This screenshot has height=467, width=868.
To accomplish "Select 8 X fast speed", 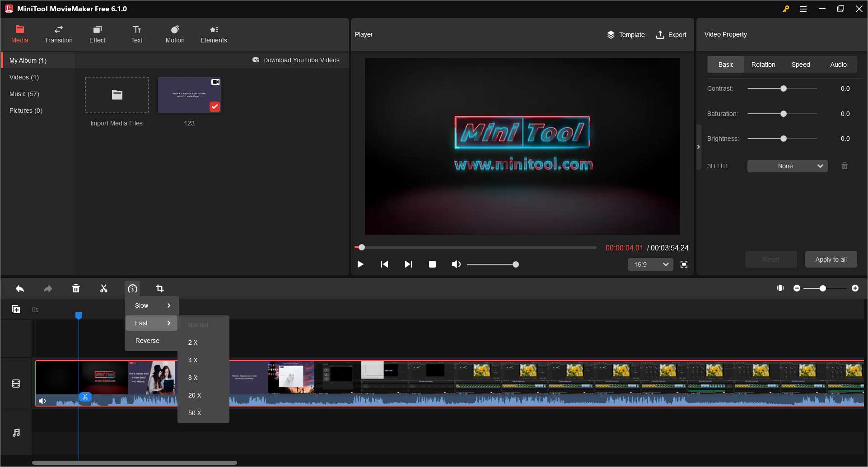I will tap(203, 378).
